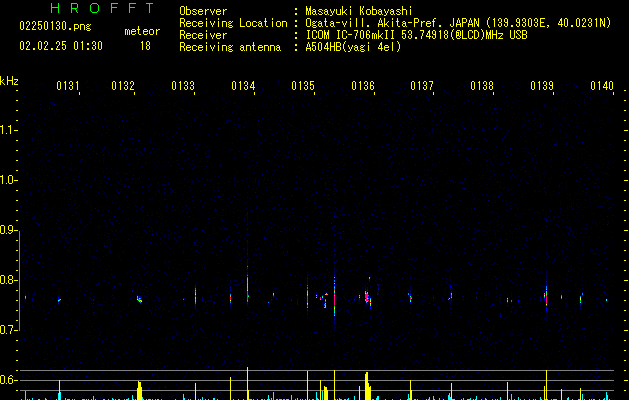Click the 0134 time marker
This screenshot has width=629, height=400.
click(x=243, y=86)
